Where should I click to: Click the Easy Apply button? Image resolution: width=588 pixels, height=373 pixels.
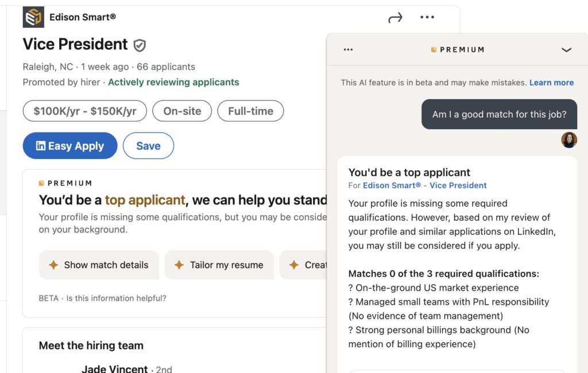pos(70,145)
